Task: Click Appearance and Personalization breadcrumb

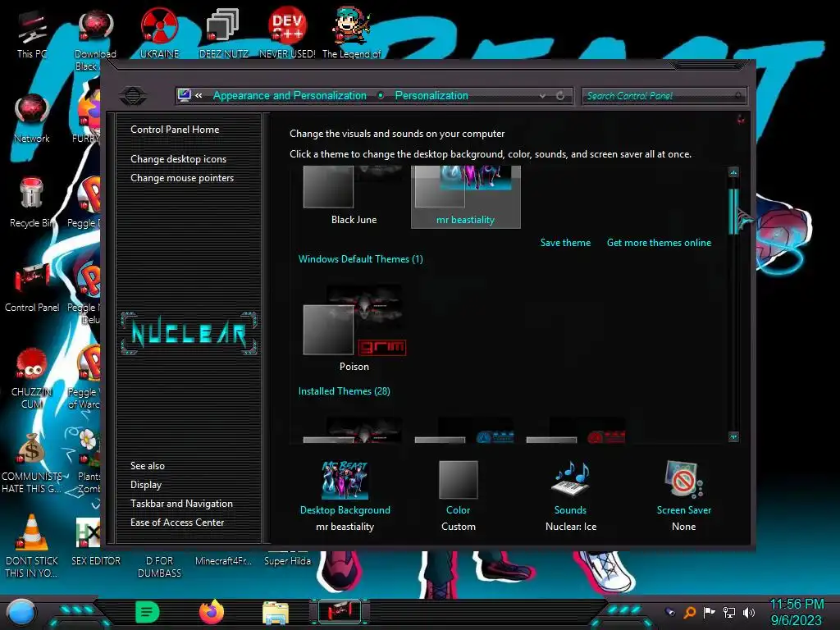Action: click(x=290, y=95)
